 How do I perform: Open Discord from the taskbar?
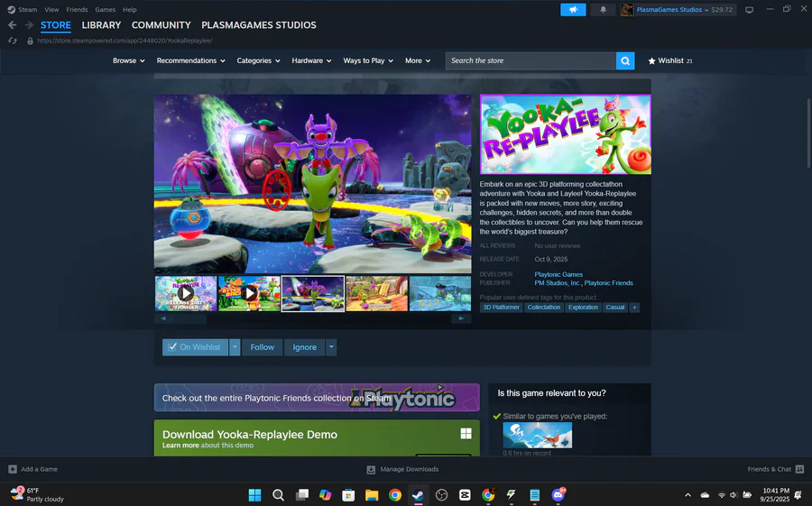tap(558, 495)
